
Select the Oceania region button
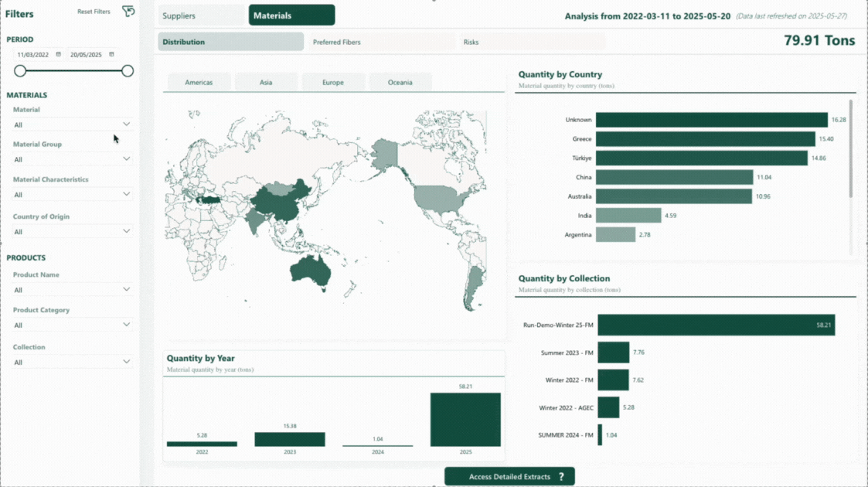coord(400,83)
